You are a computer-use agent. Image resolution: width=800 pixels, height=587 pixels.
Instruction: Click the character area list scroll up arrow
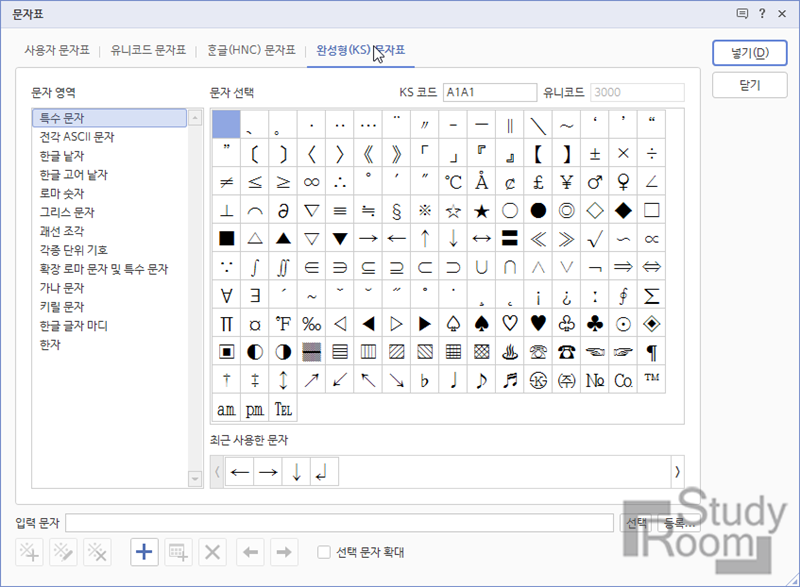[x=195, y=118]
